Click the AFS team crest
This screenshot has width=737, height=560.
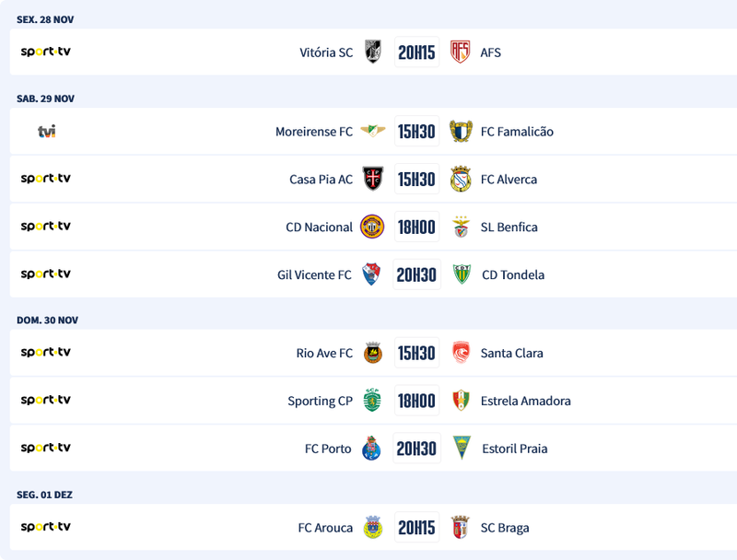461,52
